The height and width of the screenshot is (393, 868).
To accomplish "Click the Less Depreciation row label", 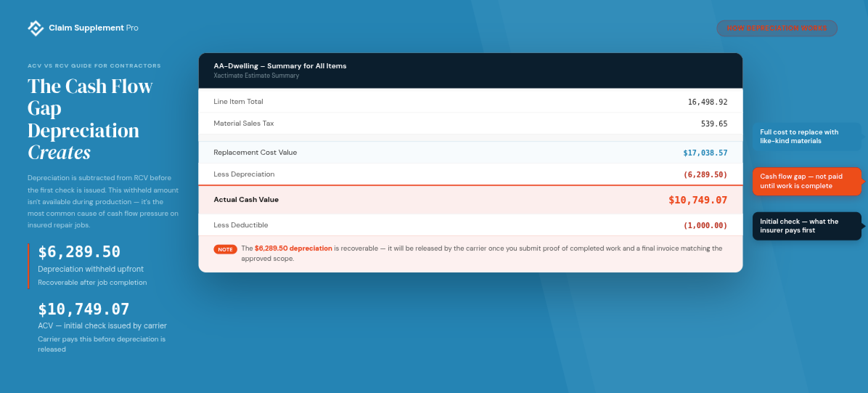I will (x=244, y=174).
